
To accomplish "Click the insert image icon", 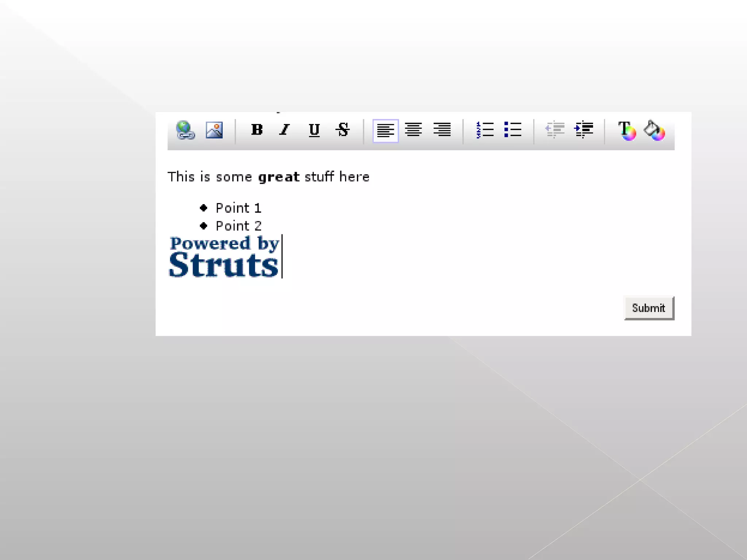I will click(214, 130).
